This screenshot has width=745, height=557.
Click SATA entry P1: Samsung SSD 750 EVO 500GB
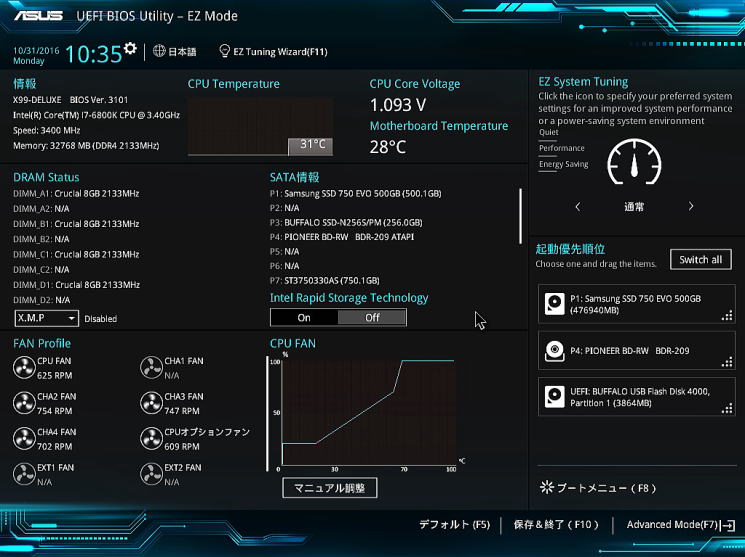click(355, 194)
